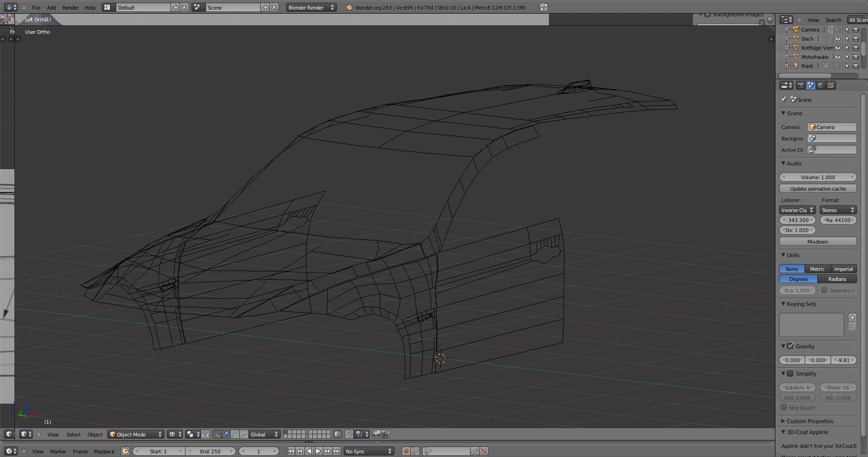
Task: Jump to last frame in timeline
Action: 336,451
